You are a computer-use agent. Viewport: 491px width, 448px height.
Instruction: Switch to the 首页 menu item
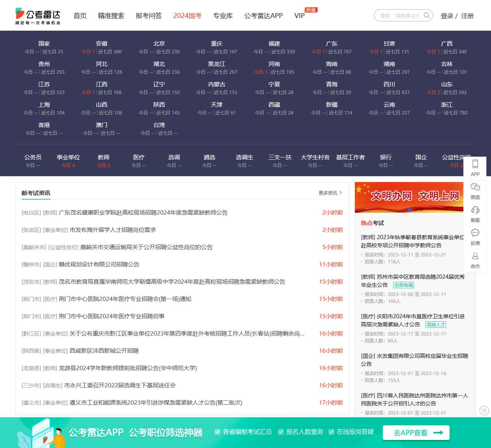point(80,16)
